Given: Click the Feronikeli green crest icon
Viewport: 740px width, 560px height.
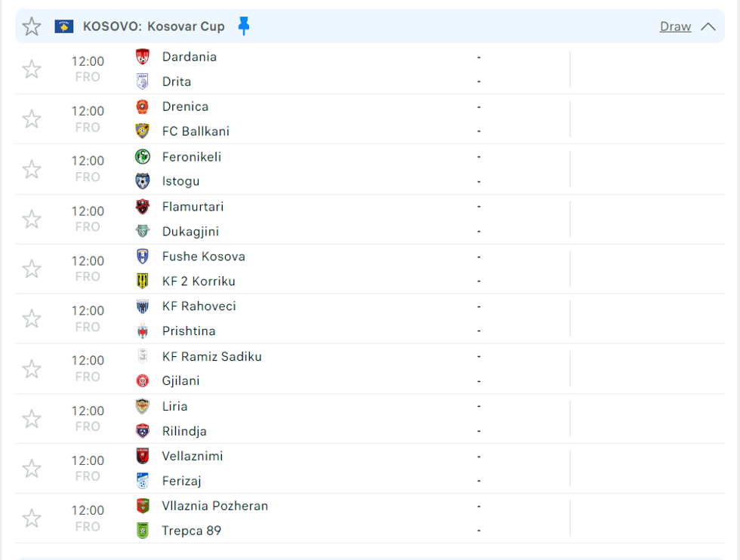Looking at the screenshot, I should point(142,157).
